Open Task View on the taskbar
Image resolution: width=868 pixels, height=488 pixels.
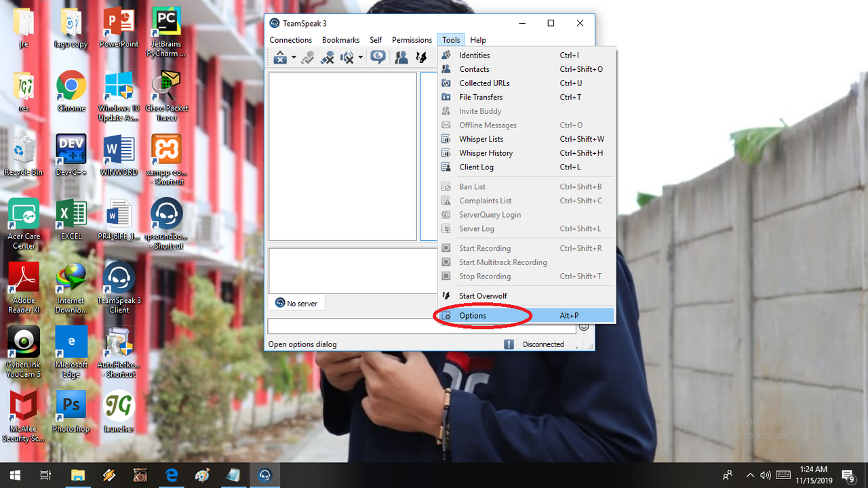(45, 475)
